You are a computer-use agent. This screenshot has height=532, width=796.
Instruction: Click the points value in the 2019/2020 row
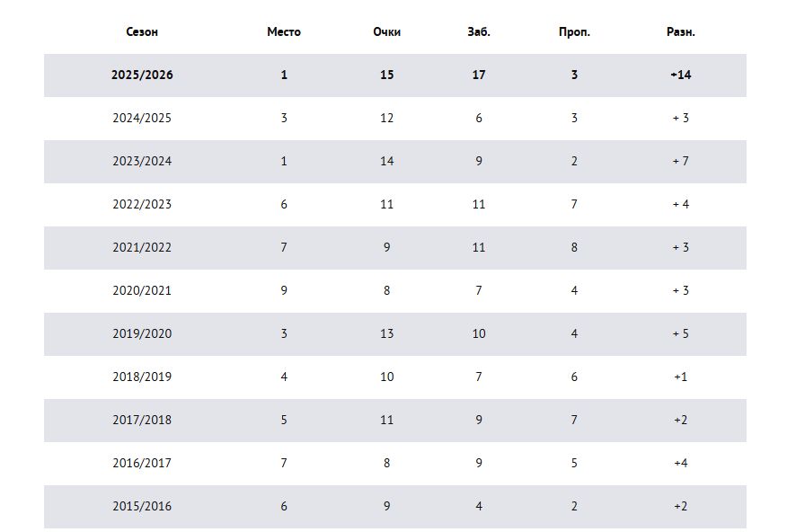point(386,334)
